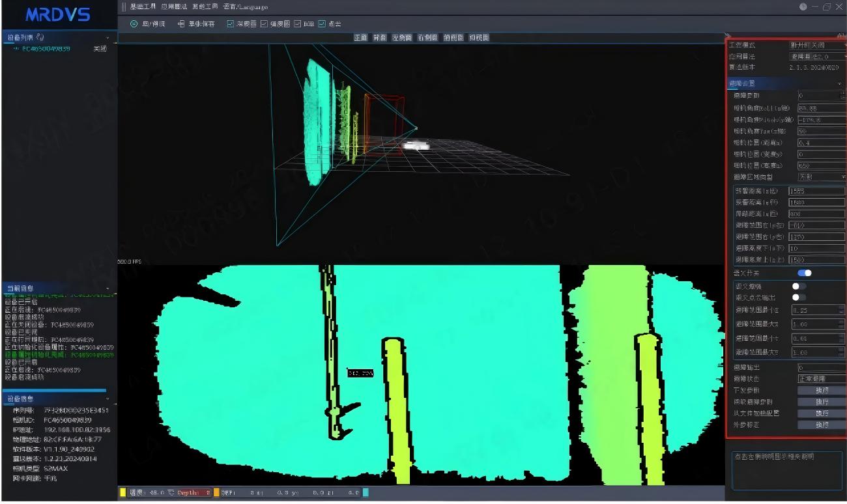Click the icon beside the device list title
Screen dimensions: 847x504
pos(40,38)
